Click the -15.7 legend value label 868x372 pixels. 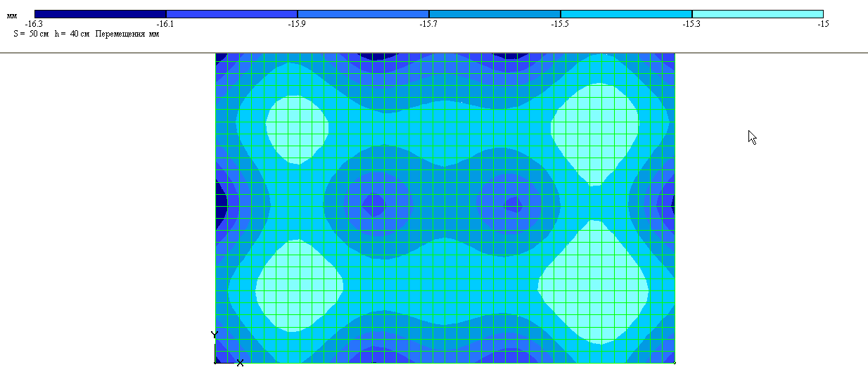(429, 24)
